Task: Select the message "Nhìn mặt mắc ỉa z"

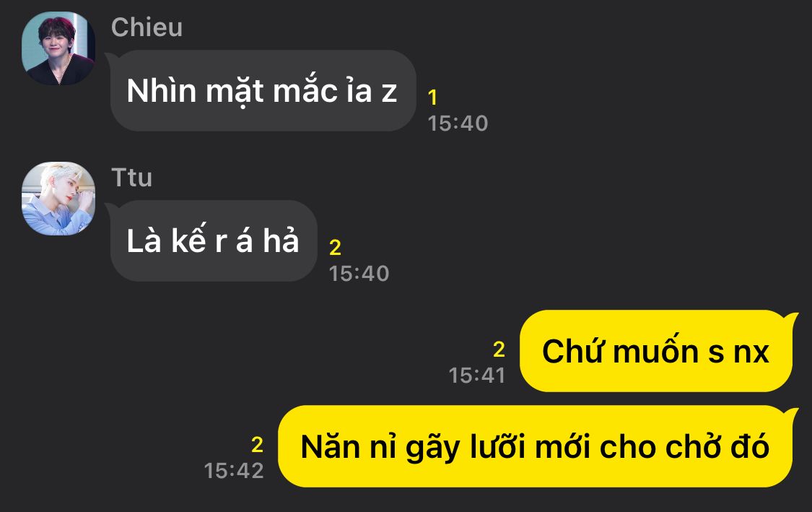Action: click(263, 91)
